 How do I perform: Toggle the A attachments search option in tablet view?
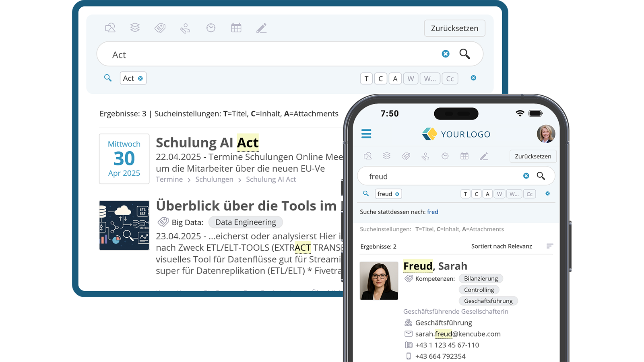click(x=395, y=78)
